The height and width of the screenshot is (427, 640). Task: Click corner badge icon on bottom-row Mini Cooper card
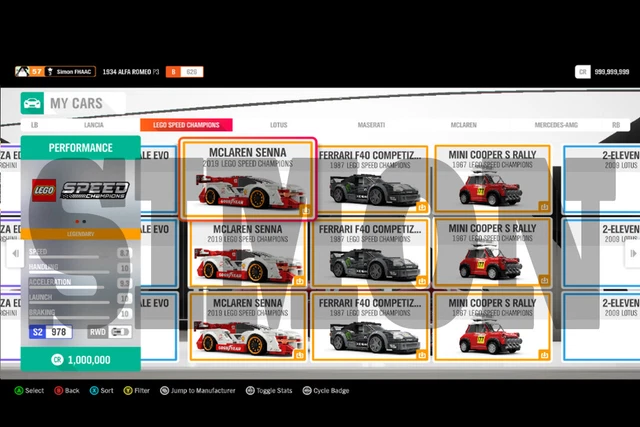coord(544,354)
